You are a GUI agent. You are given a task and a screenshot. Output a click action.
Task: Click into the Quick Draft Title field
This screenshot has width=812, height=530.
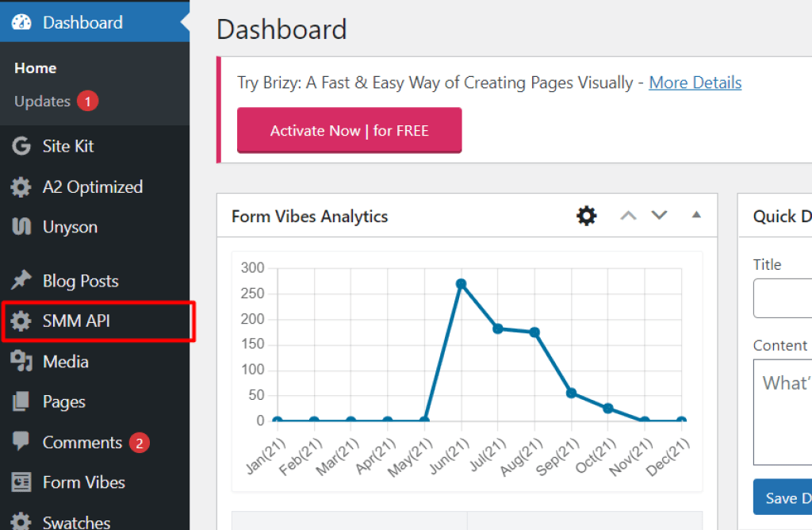(783, 298)
